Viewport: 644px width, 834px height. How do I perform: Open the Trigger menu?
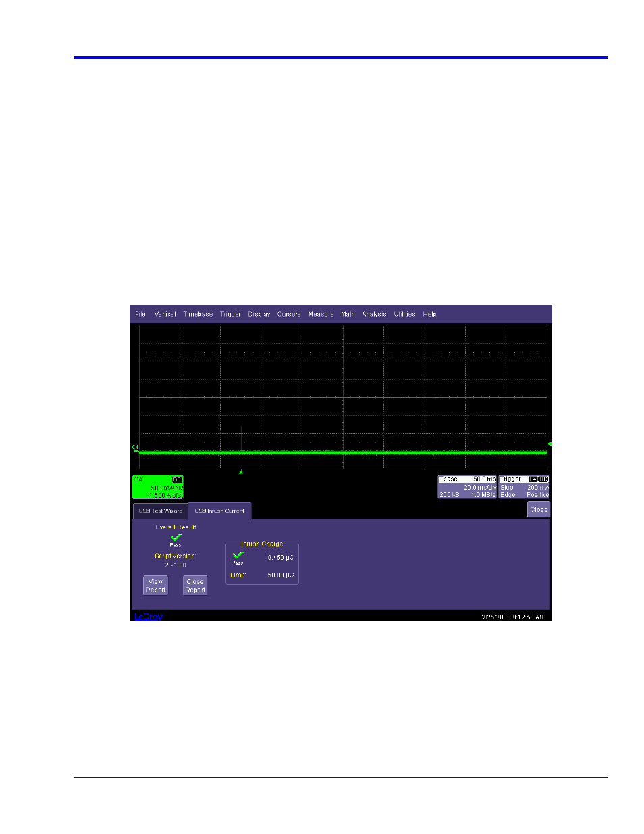tap(230, 314)
